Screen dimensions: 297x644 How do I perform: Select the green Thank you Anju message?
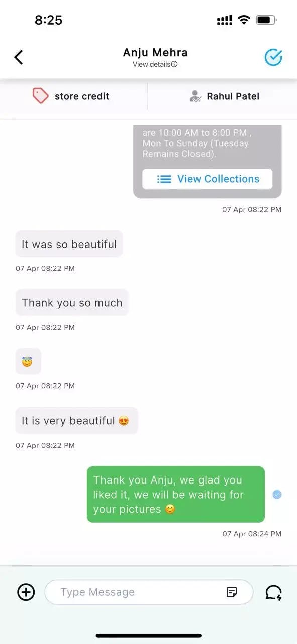click(x=176, y=495)
